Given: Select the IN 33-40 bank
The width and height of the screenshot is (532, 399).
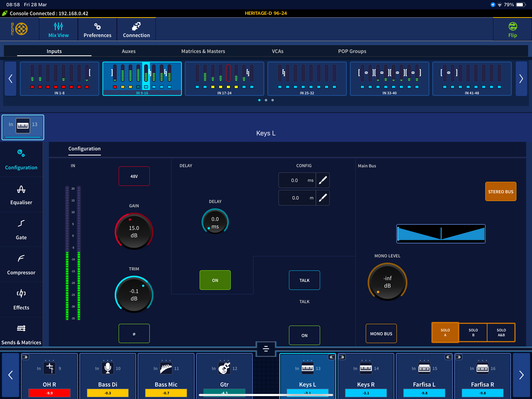Looking at the screenshot, I should pyautogui.click(x=389, y=79).
